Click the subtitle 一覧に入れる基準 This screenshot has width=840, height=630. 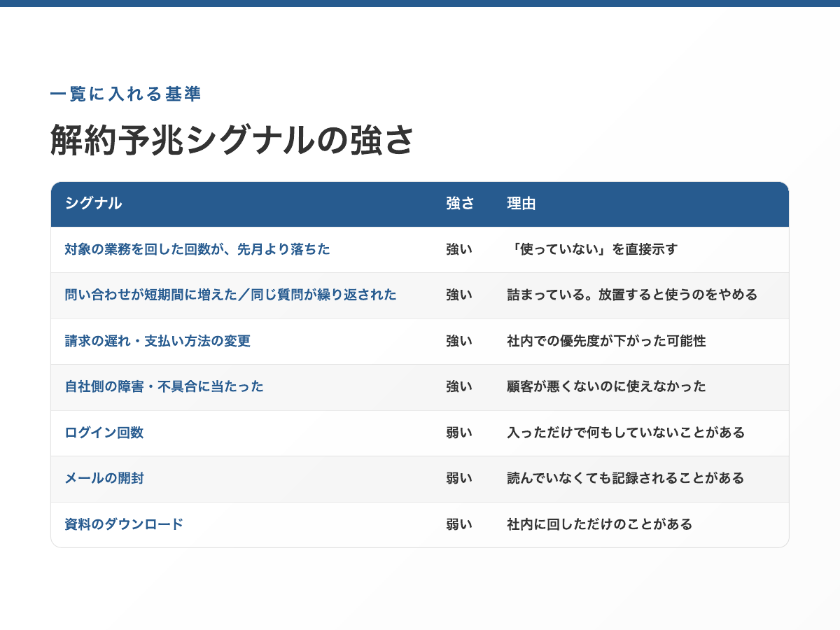tap(126, 94)
